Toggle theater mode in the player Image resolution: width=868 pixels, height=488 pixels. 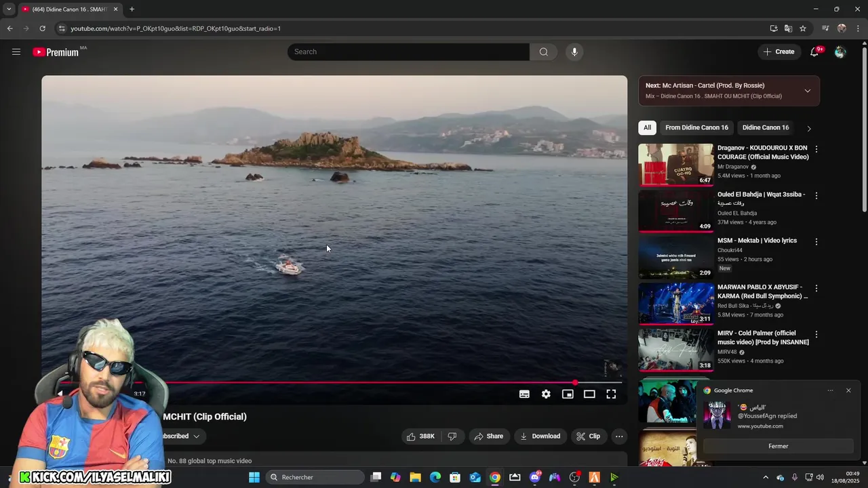[x=589, y=394]
